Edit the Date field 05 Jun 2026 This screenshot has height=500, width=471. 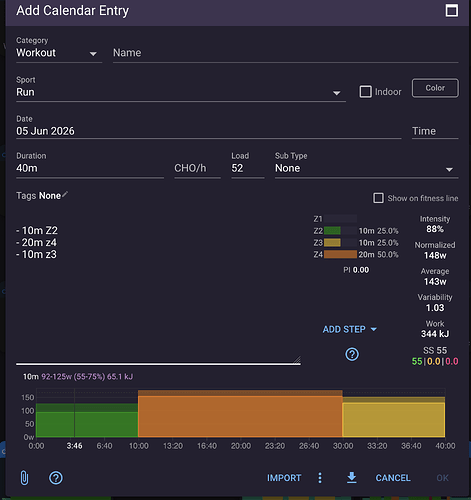tap(209, 131)
